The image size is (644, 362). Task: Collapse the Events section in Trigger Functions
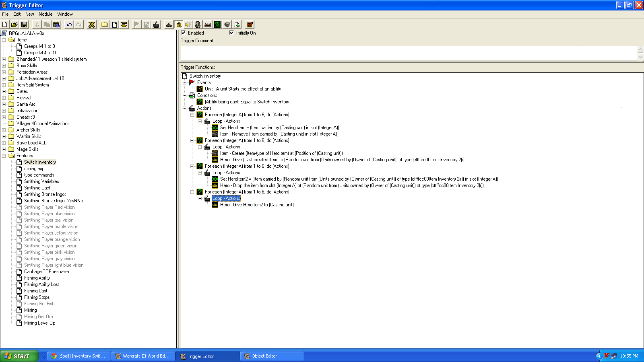185,82
